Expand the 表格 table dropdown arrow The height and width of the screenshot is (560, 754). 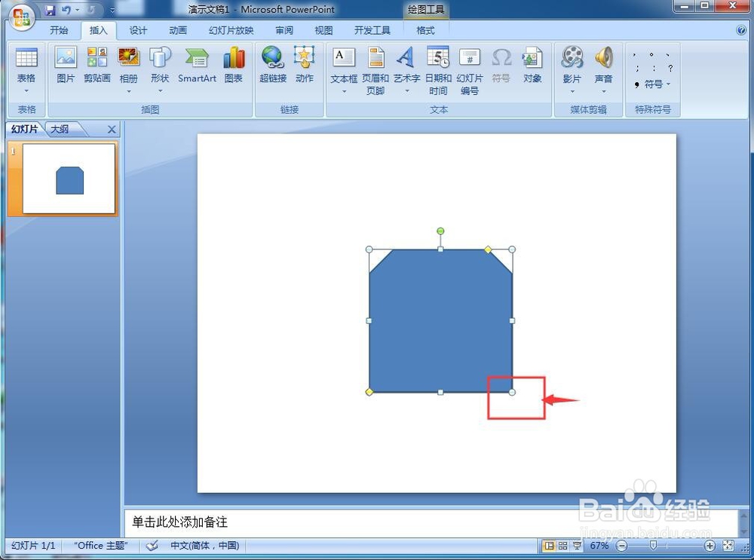pyautogui.click(x=26, y=91)
